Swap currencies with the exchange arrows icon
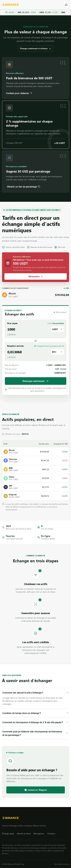 [x=36, y=341]
